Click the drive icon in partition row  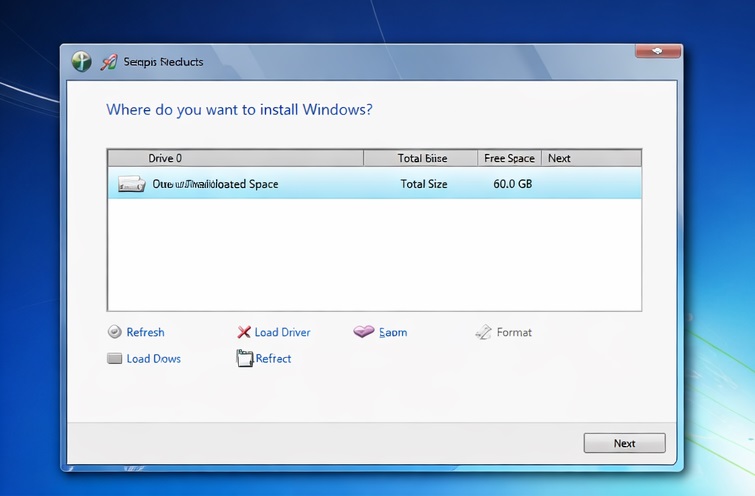pyautogui.click(x=132, y=184)
